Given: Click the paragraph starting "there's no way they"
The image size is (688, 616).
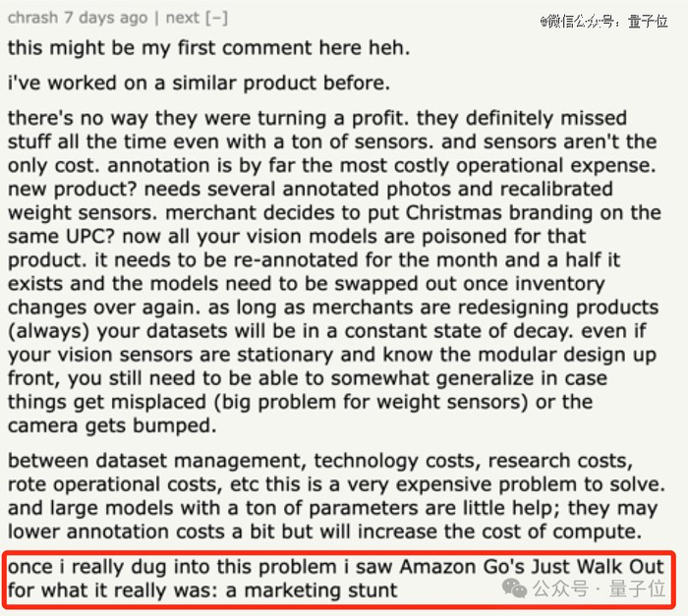Looking at the screenshot, I should [334, 272].
